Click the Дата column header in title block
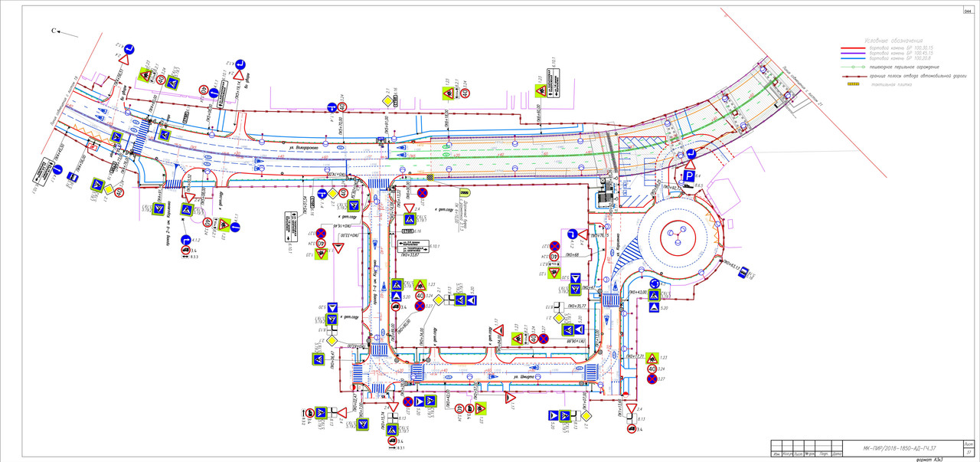Screen dimensions: 980x462 click(838, 454)
